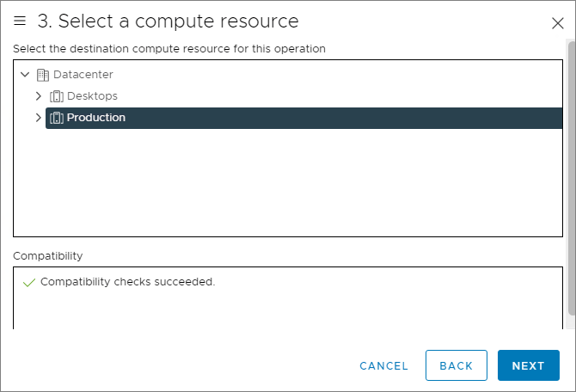576x392 pixels.
Task: Proceed with the NEXT button
Action: click(x=528, y=365)
